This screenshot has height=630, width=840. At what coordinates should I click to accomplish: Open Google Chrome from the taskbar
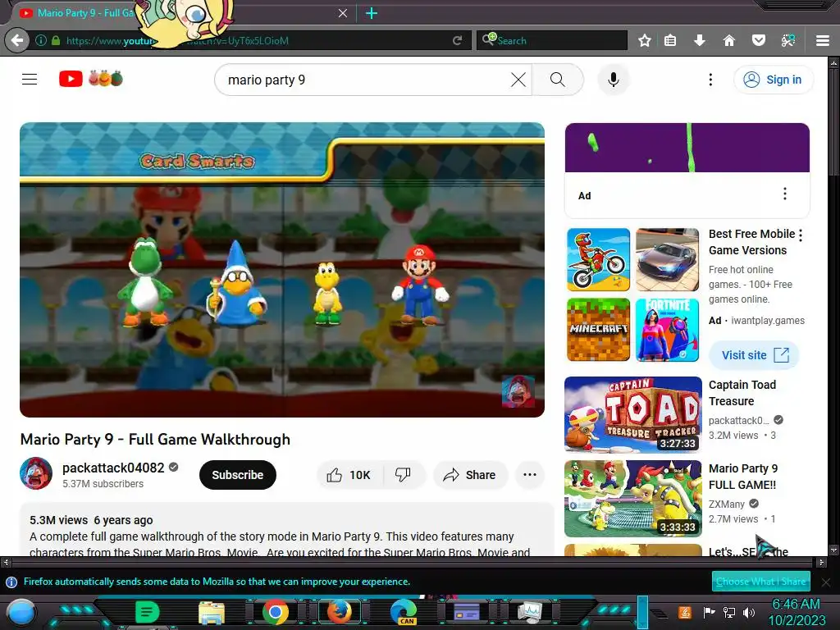(x=276, y=612)
